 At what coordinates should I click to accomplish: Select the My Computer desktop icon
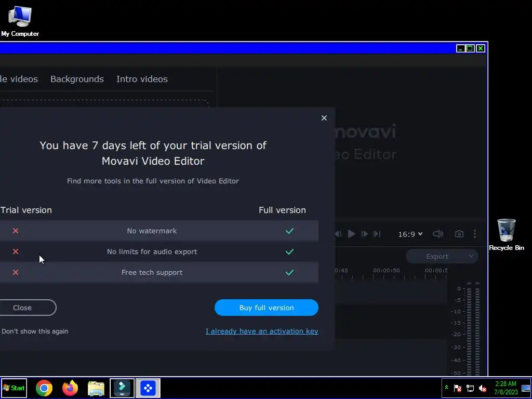[20, 21]
